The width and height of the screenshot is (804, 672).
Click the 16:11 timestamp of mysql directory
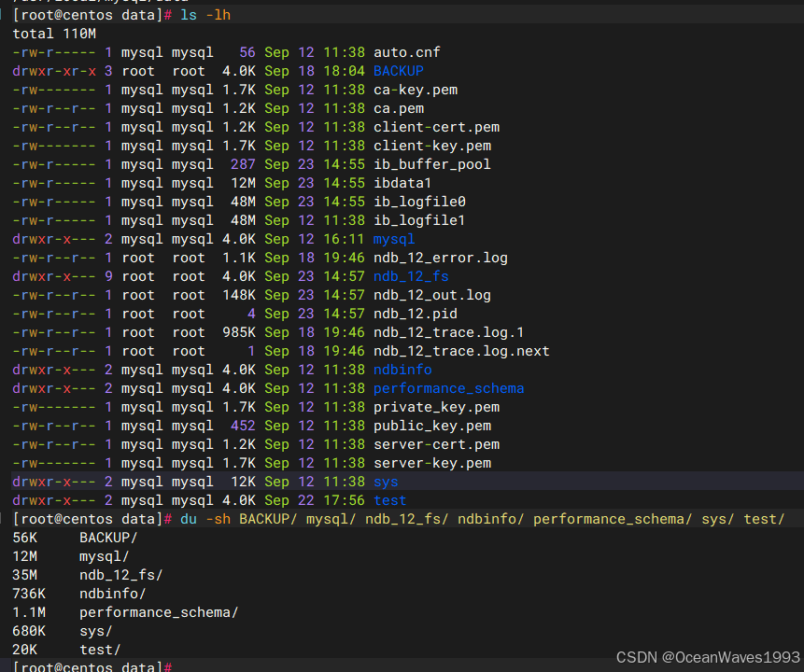tap(344, 239)
